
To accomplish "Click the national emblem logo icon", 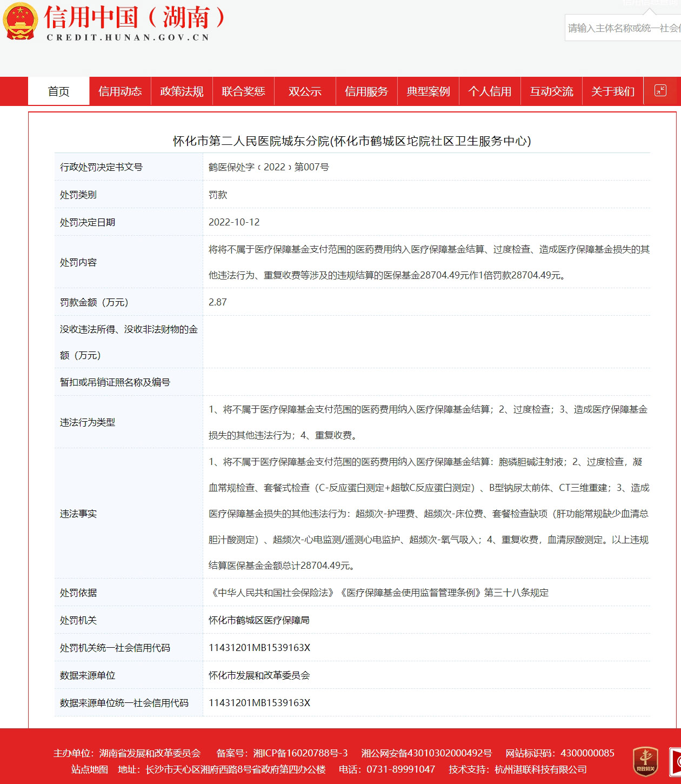I will (20, 22).
